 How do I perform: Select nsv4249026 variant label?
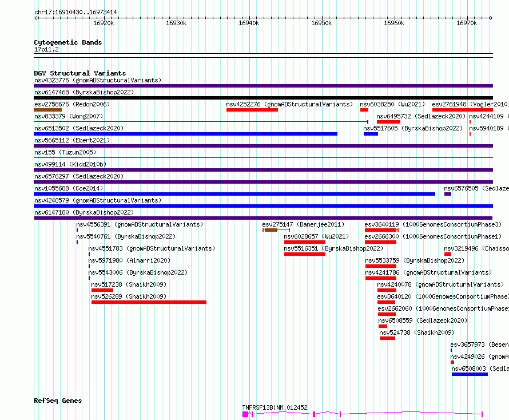(x=479, y=356)
